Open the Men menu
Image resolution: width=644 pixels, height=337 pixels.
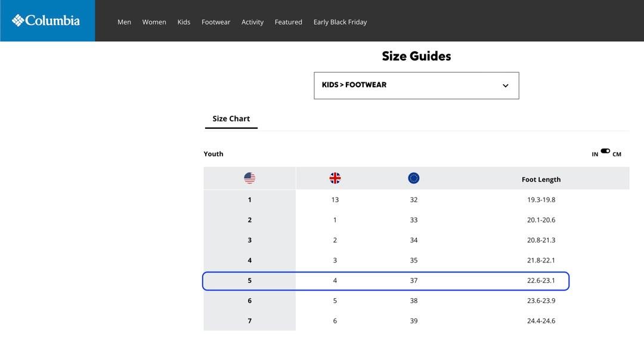click(x=124, y=22)
